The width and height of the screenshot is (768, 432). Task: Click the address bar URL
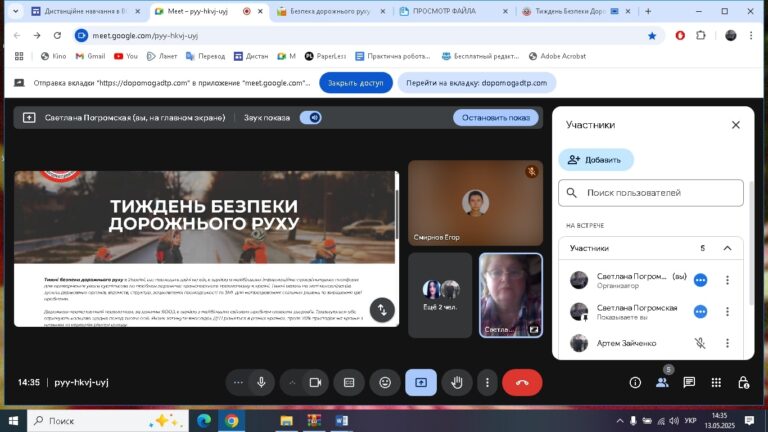coord(145,35)
